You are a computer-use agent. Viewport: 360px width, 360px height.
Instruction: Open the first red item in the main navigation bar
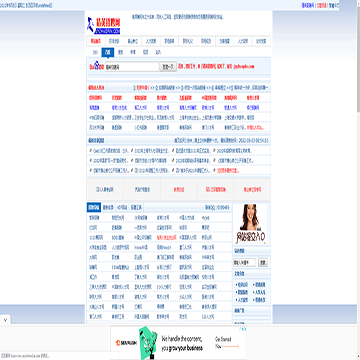pyautogui.click(x=96, y=41)
